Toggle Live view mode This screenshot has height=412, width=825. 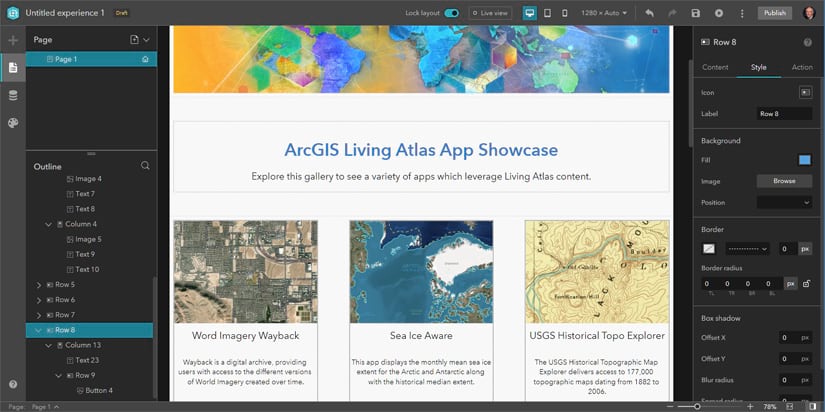(490, 13)
